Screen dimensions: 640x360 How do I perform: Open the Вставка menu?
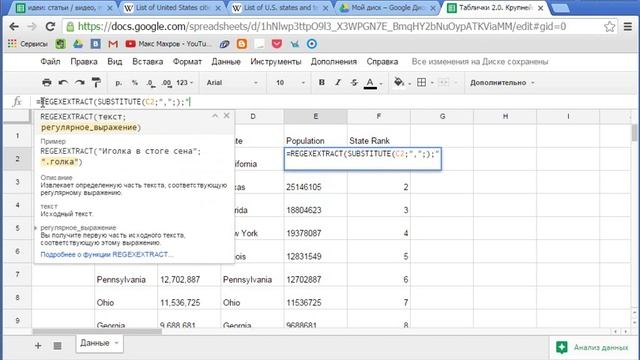147,62
